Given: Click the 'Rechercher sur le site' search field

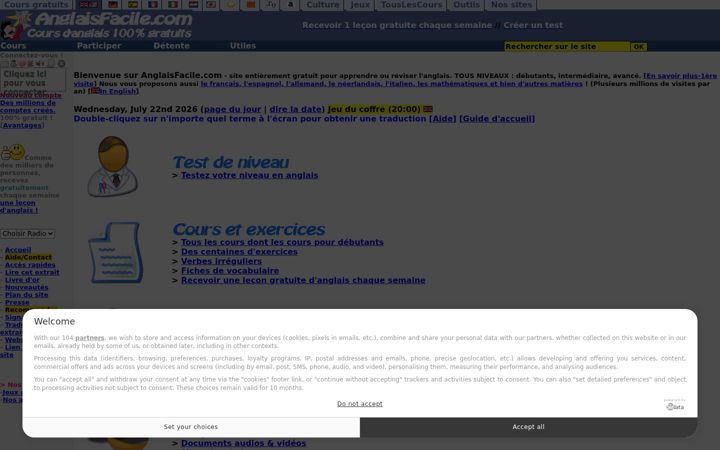Looking at the screenshot, I should tap(567, 46).
